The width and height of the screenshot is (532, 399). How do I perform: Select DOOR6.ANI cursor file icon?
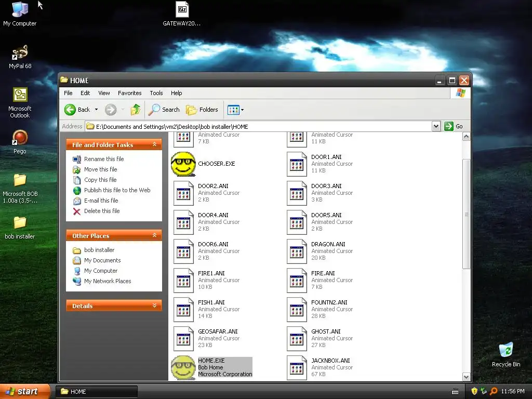pyautogui.click(x=183, y=251)
